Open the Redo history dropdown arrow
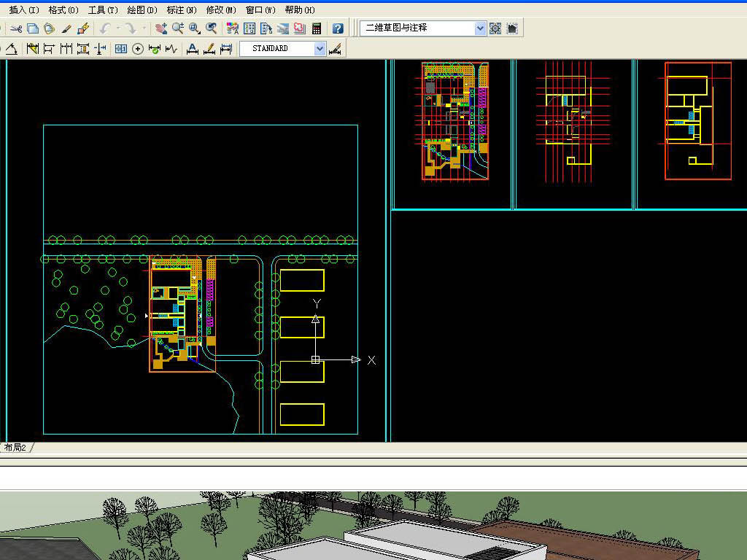747x560 pixels. [144, 28]
